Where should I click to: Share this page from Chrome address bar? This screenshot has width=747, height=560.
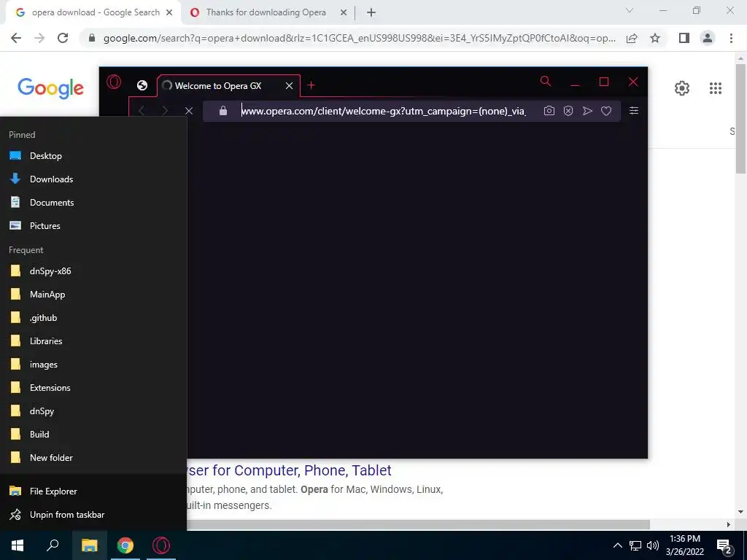632,38
